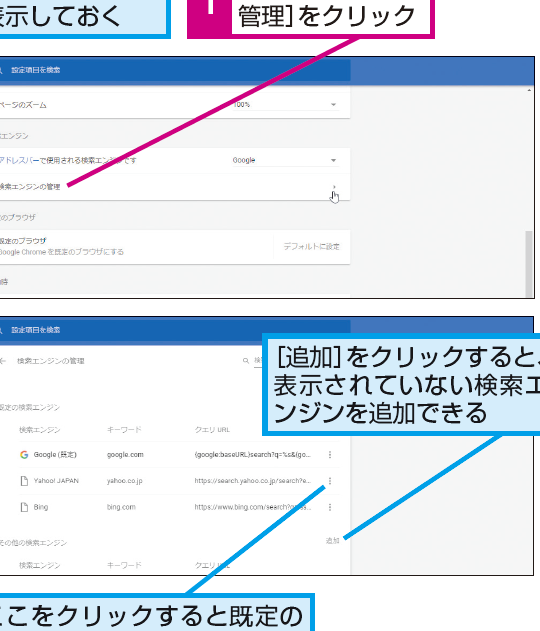
Task: Click the search magnifier icon beside 検索エンジンの管理
Action: click(x=245, y=361)
